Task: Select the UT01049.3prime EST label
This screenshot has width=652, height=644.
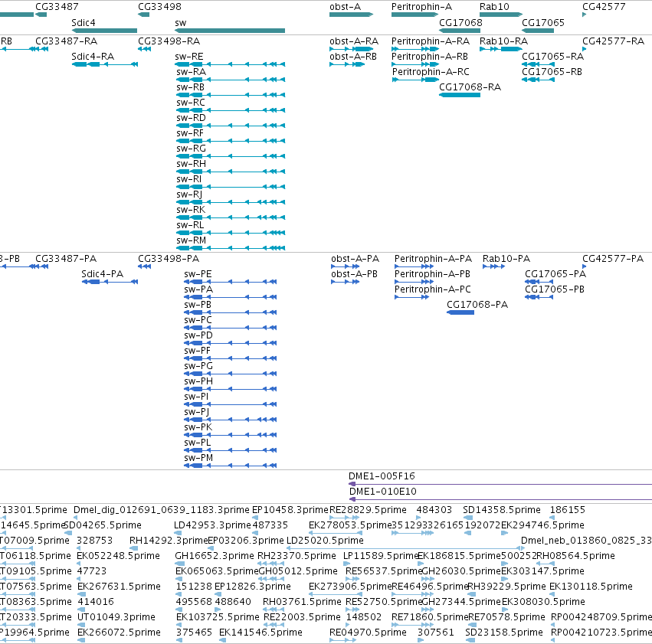Action: tap(116, 617)
